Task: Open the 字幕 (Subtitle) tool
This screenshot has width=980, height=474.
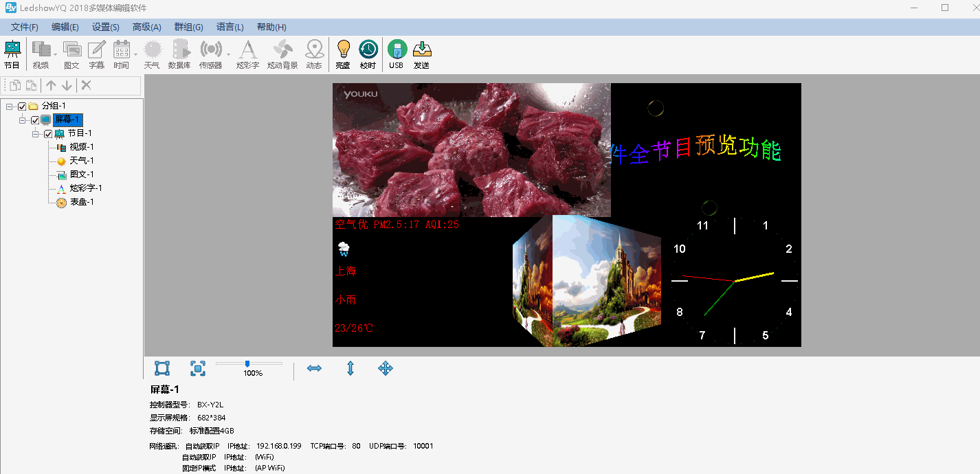Action: point(96,48)
